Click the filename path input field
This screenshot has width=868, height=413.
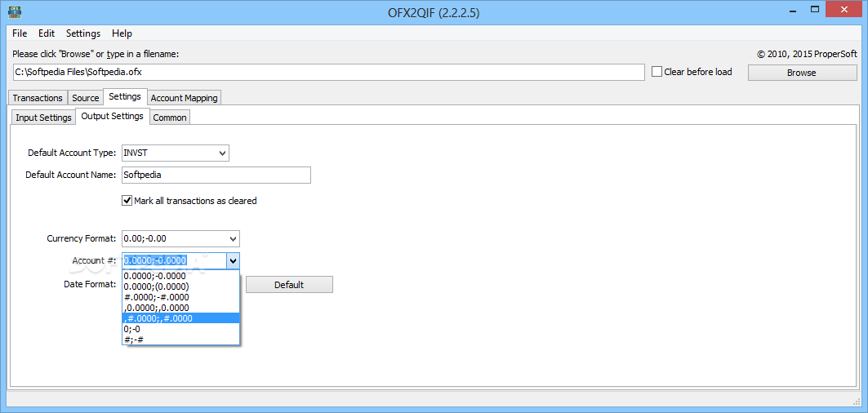point(328,72)
